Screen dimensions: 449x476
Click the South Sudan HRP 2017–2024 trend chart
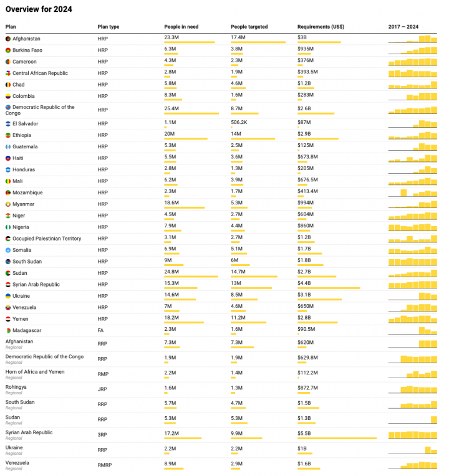coord(413,262)
